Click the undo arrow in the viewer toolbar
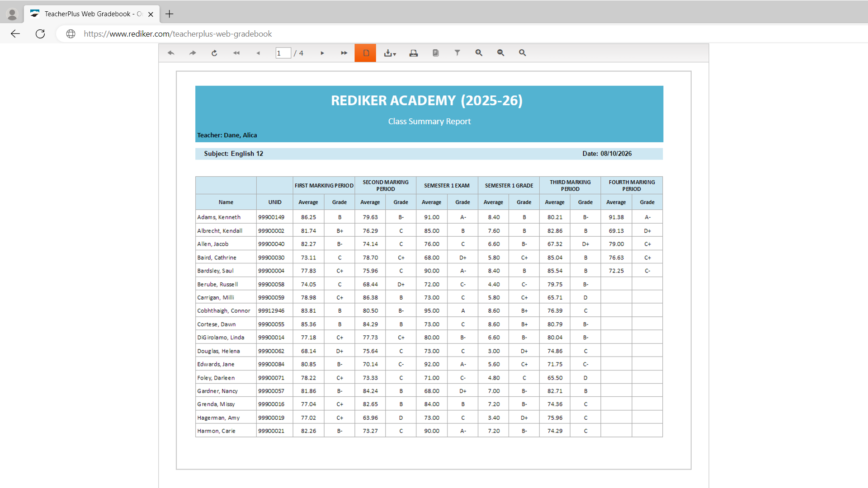 click(x=171, y=53)
